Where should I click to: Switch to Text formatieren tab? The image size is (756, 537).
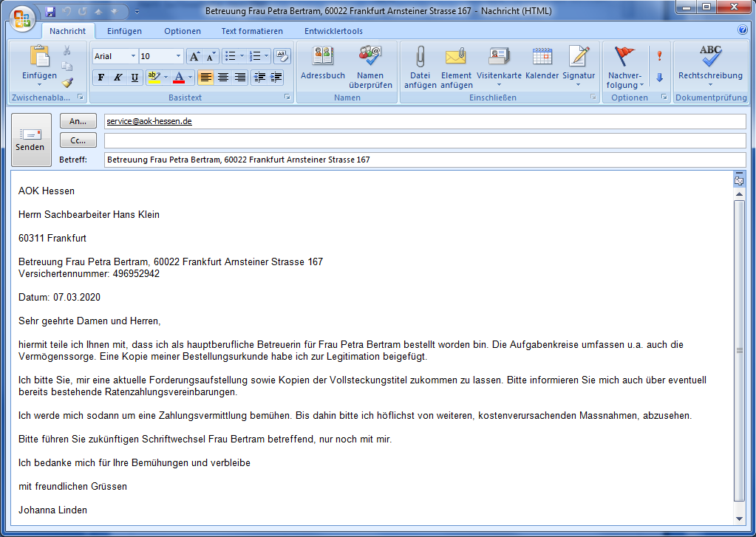(x=252, y=31)
